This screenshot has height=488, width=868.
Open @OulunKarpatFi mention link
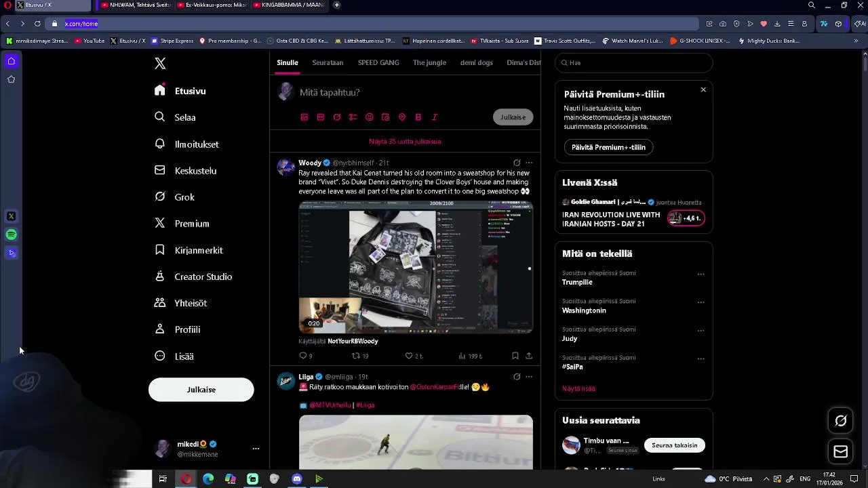click(435, 387)
